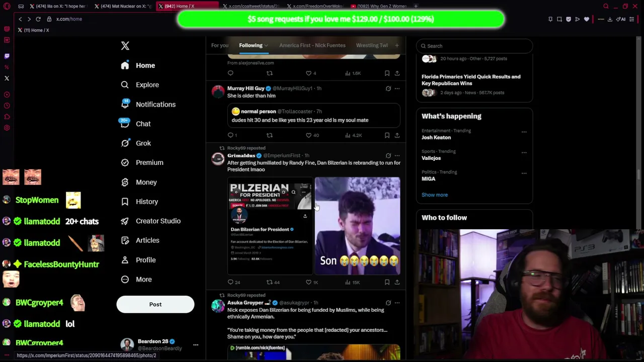The height and width of the screenshot is (362, 644).
Task: Like the alexjoneslive.com post with 4 likes
Action: [311, 73]
